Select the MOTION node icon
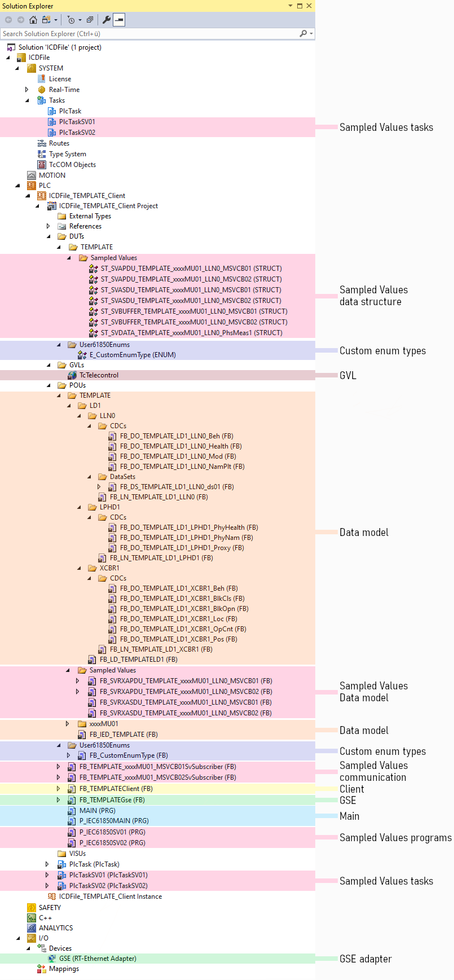The image size is (454, 980). [x=32, y=175]
